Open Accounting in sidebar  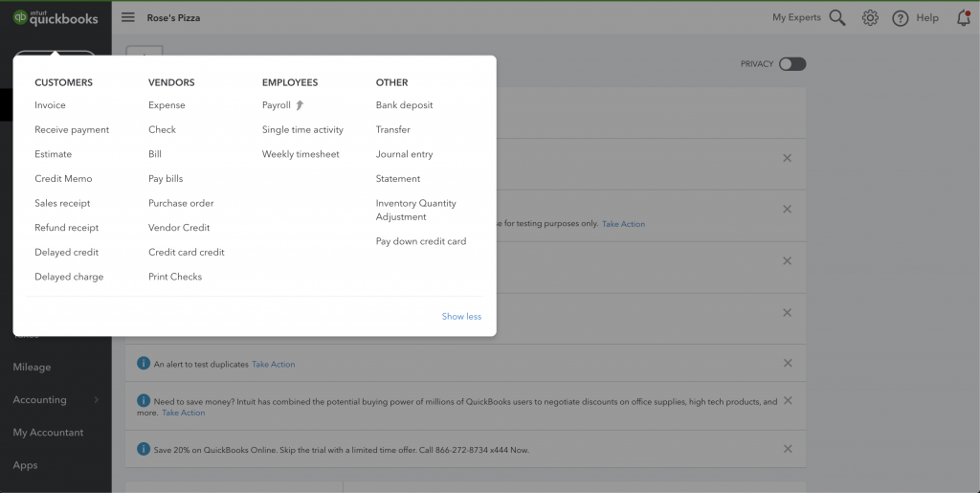(39, 399)
